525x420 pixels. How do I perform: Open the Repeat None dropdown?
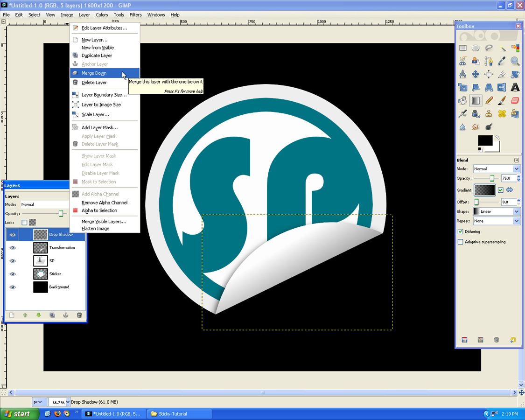point(496,221)
